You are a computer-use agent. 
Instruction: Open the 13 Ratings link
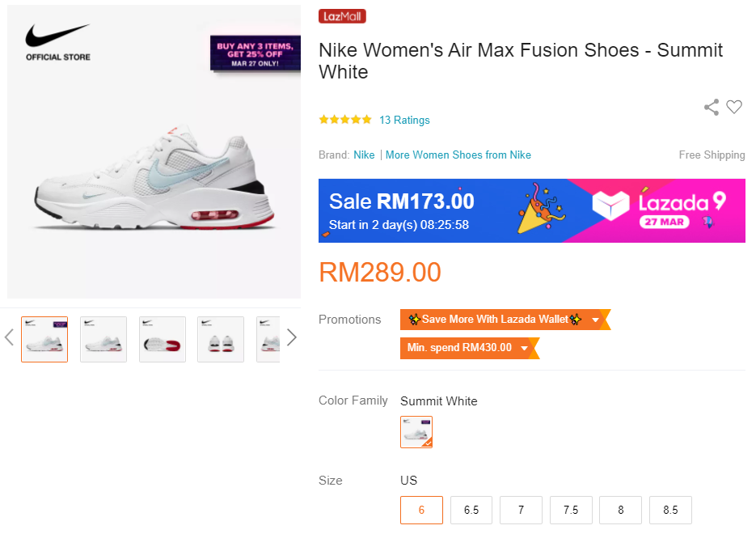(404, 120)
